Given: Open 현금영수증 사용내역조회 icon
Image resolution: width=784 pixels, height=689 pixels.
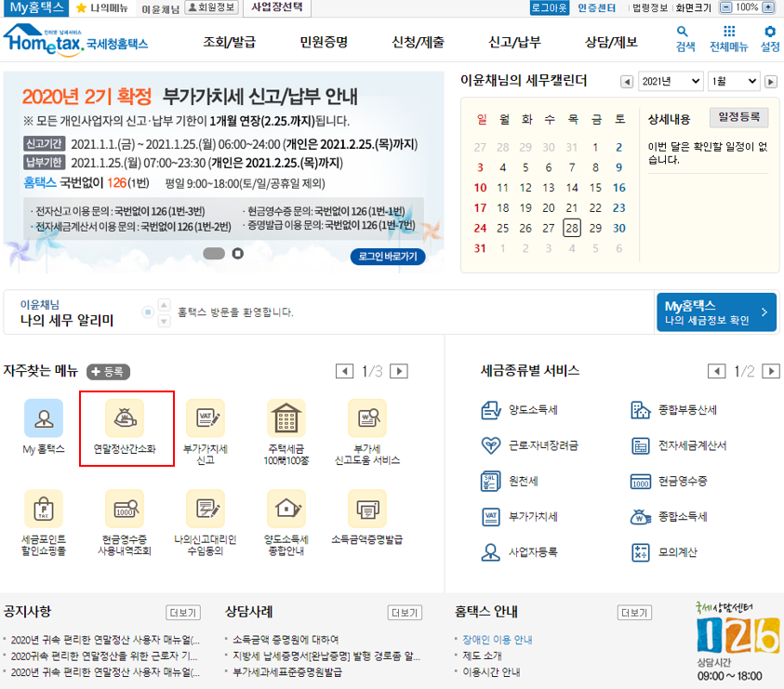Looking at the screenshot, I should click(125, 509).
